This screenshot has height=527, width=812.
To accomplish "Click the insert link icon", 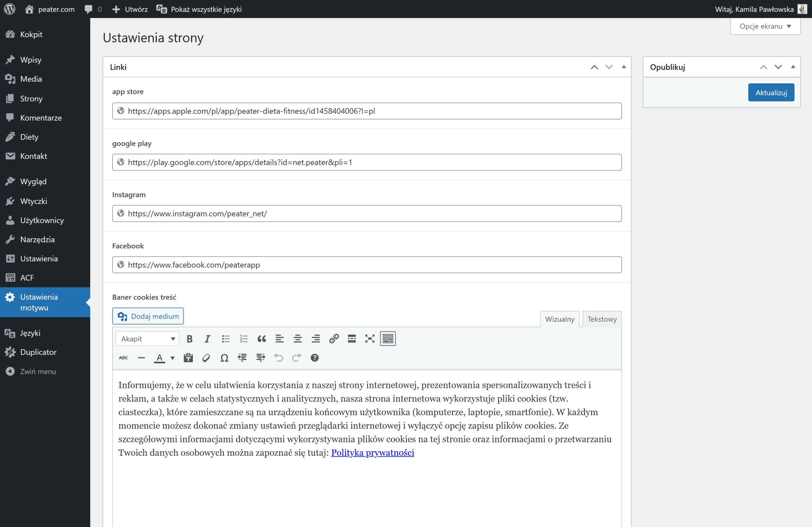I will click(x=334, y=338).
